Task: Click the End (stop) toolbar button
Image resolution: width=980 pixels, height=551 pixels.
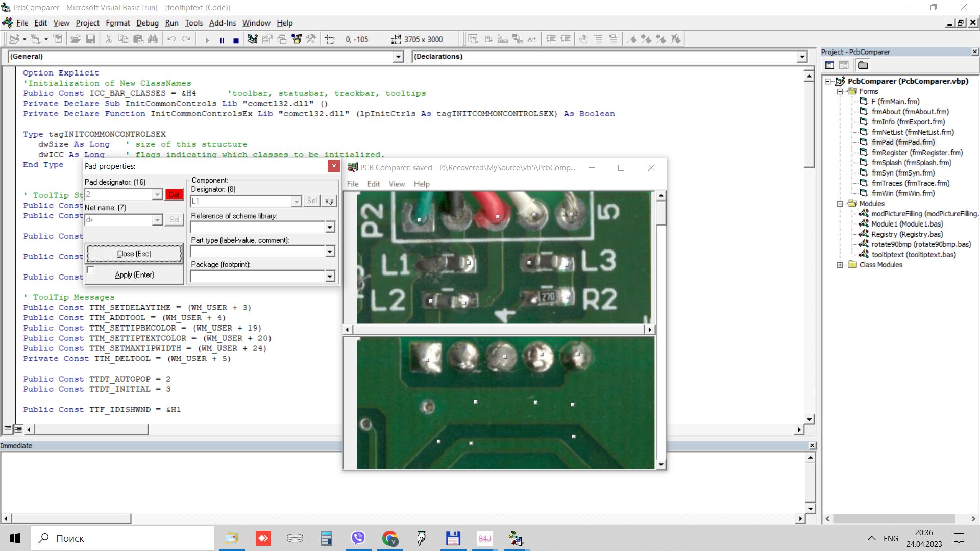Action: pyautogui.click(x=236, y=40)
